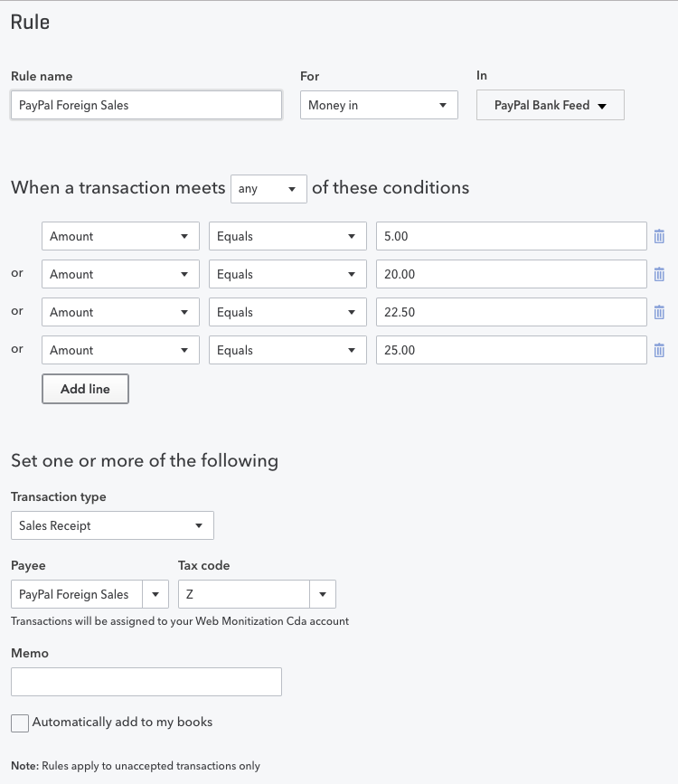
Task: Change the last condition's Equals operator
Action: (x=287, y=350)
